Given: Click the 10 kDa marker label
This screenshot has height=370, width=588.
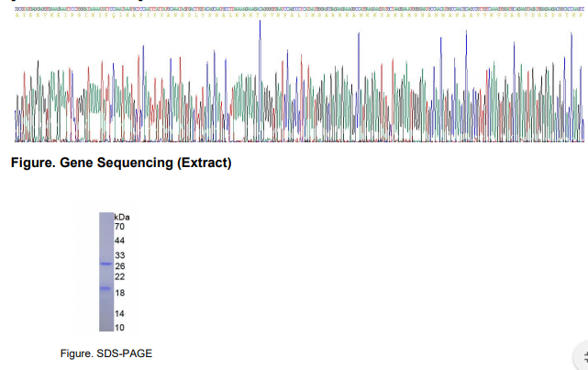Looking at the screenshot, I should [119, 328].
